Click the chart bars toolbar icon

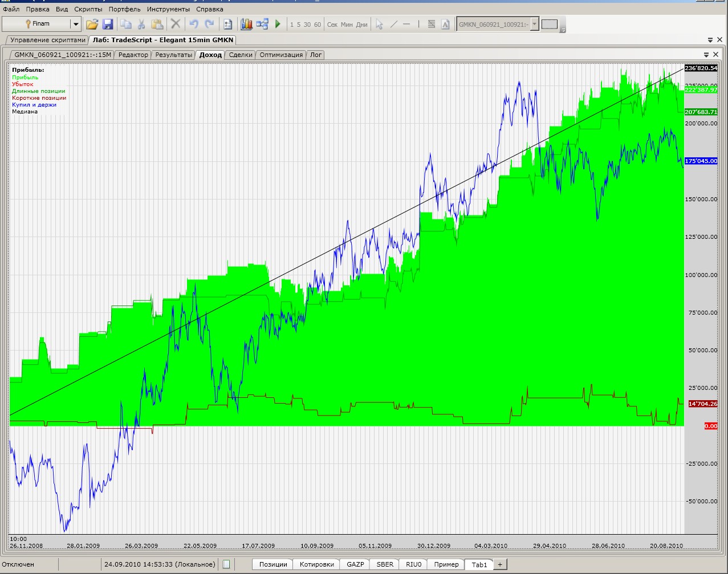pyautogui.click(x=246, y=24)
